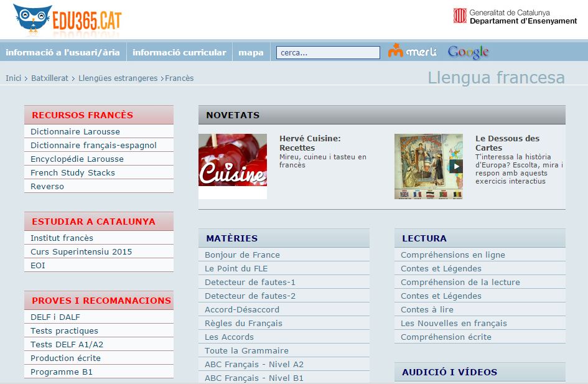Select the mapa menu item

tap(251, 52)
